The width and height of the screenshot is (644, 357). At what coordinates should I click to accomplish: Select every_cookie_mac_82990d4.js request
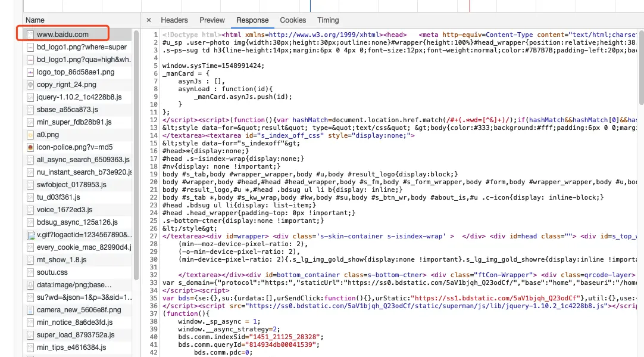point(77,247)
